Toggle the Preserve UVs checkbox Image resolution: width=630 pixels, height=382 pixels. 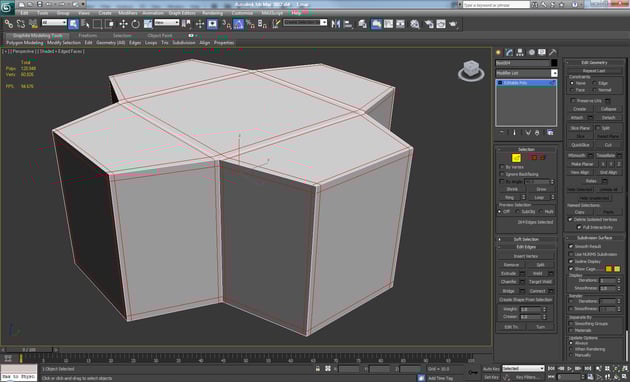tap(573, 100)
